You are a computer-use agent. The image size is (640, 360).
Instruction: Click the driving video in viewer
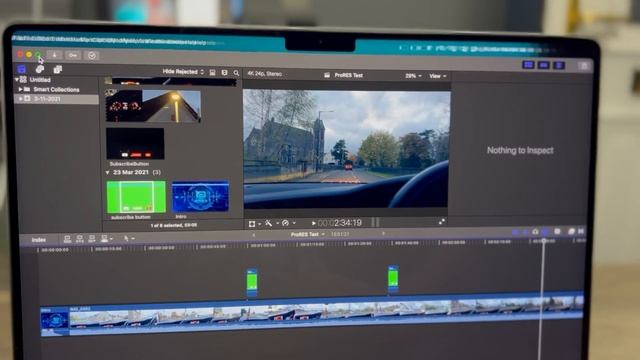347,149
